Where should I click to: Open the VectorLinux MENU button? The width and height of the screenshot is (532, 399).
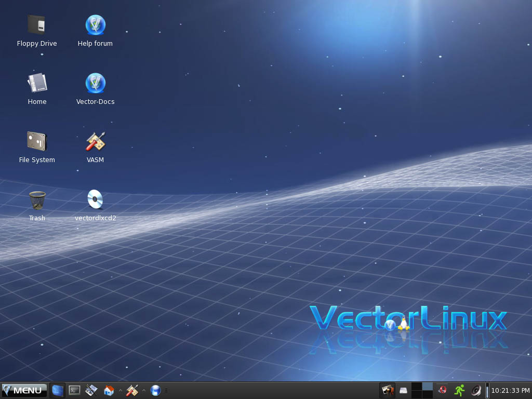24,391
